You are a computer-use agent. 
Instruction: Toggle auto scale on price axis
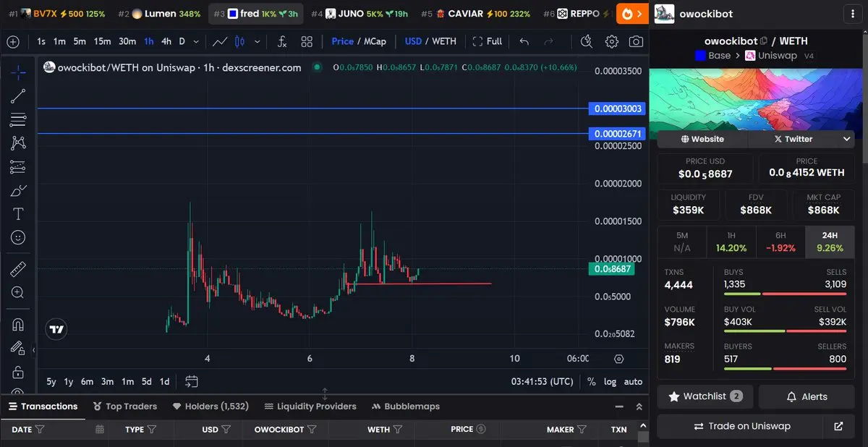(x=633, y=381)
